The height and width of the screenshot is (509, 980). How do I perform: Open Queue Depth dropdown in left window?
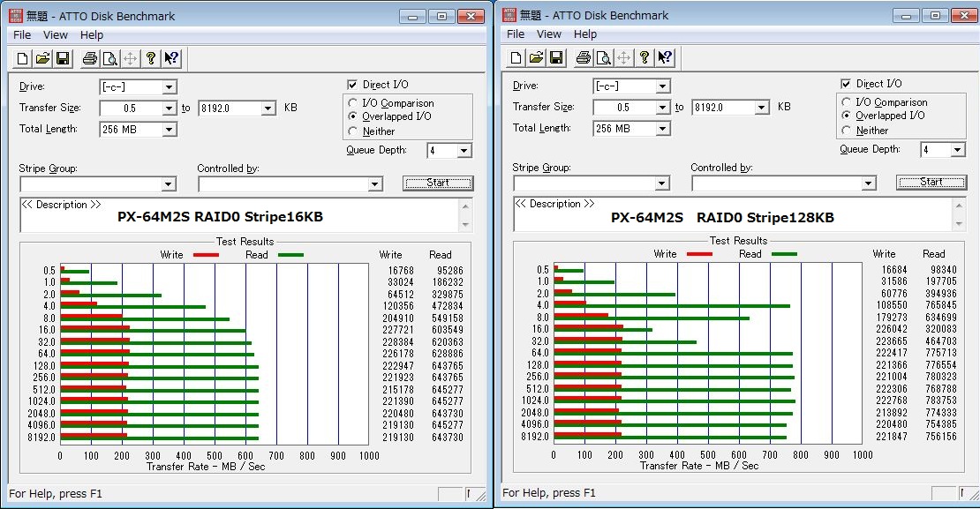(464, 151)
